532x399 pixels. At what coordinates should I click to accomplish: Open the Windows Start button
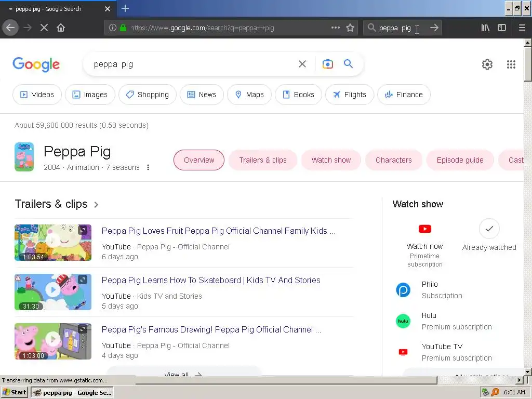pos(14,393)
